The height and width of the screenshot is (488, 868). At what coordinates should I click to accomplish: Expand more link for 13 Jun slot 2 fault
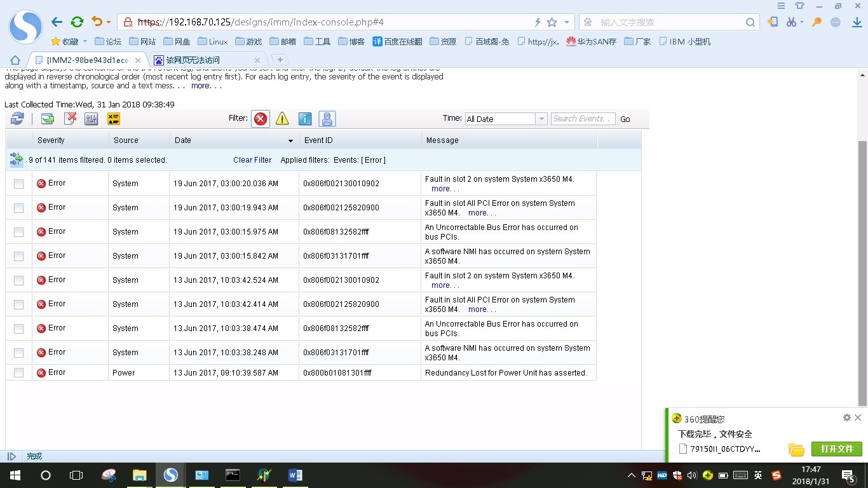point(445,285)
